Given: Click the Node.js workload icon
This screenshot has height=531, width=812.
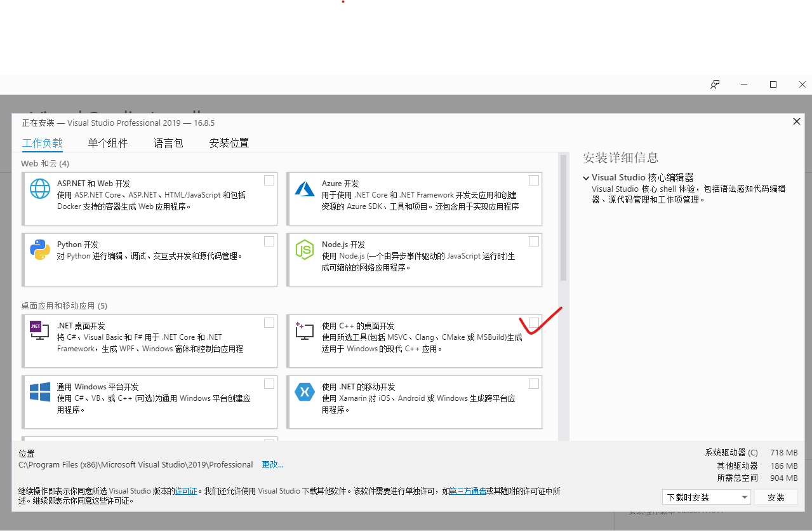Looking at the screenshot, I should 304,250.
